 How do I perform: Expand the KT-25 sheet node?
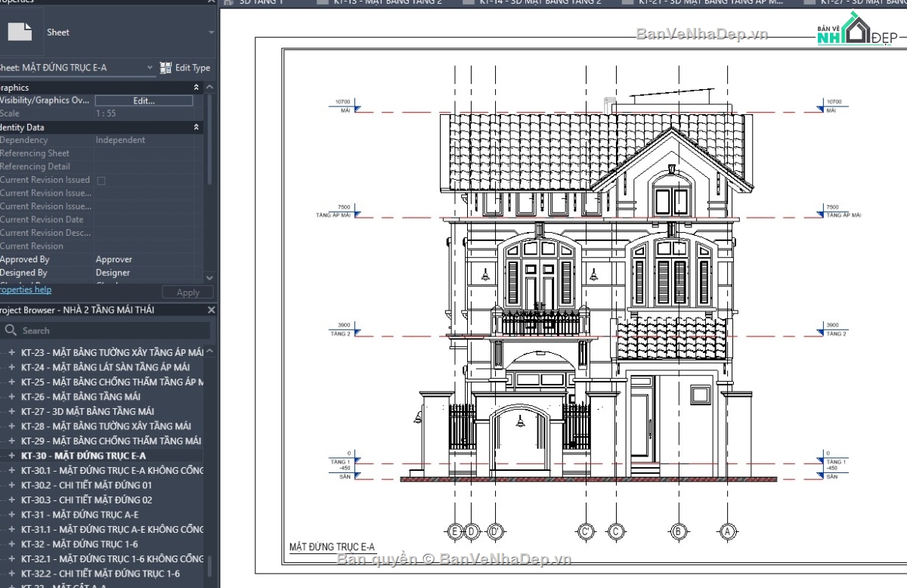(11, 382)
